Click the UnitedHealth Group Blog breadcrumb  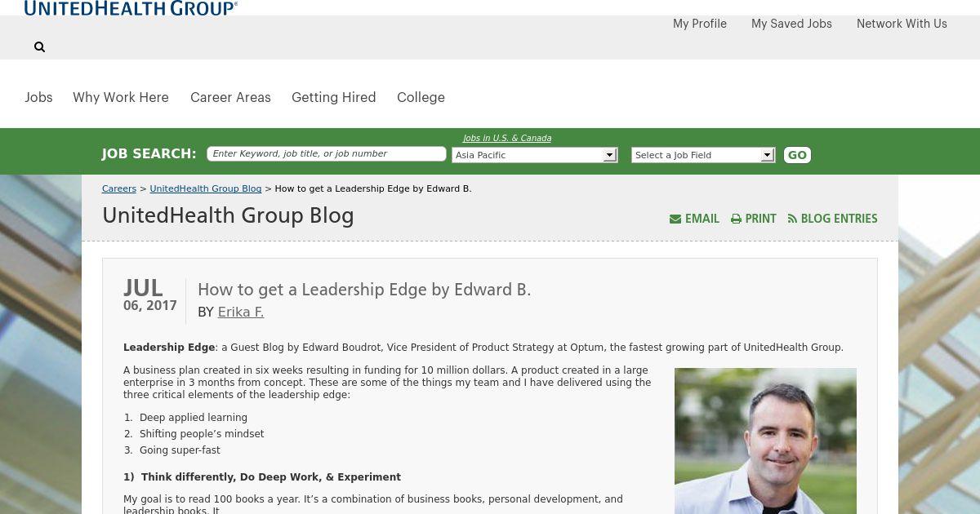(x=206, y=188)
